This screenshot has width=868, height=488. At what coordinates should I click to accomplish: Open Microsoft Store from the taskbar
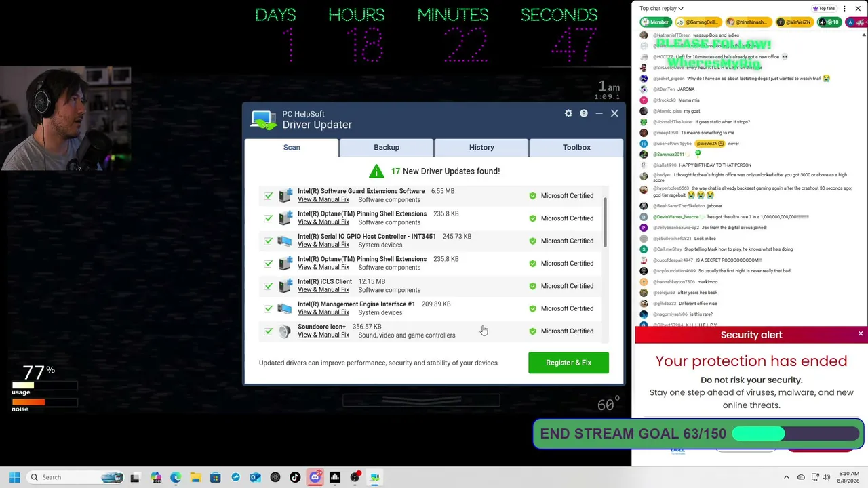215,477
